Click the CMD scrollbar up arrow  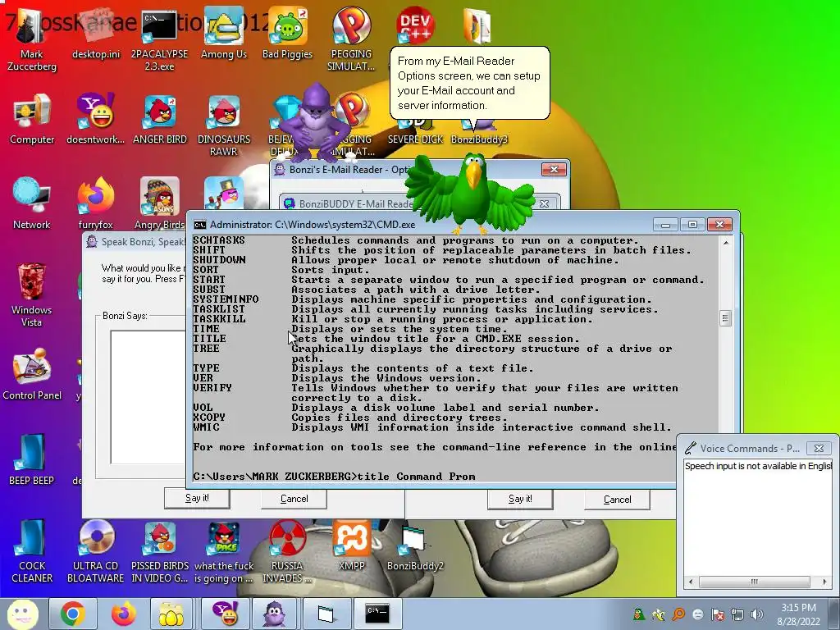pos(725,243)
